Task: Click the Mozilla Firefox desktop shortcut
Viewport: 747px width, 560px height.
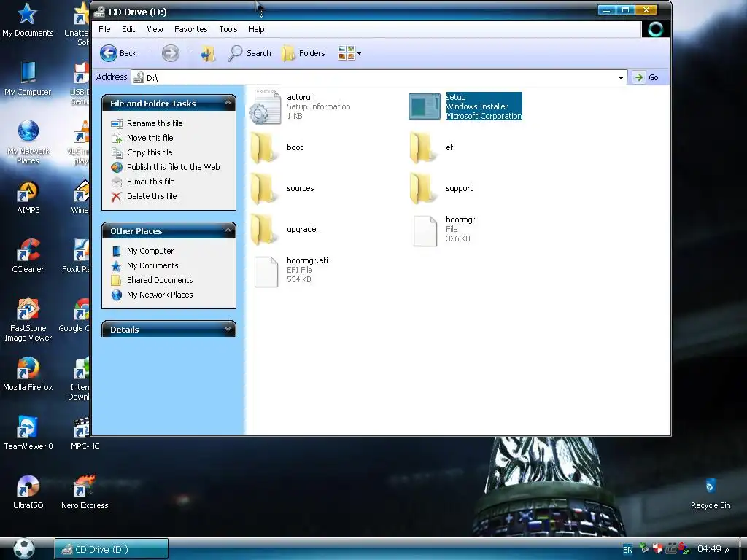Action: 28,374
